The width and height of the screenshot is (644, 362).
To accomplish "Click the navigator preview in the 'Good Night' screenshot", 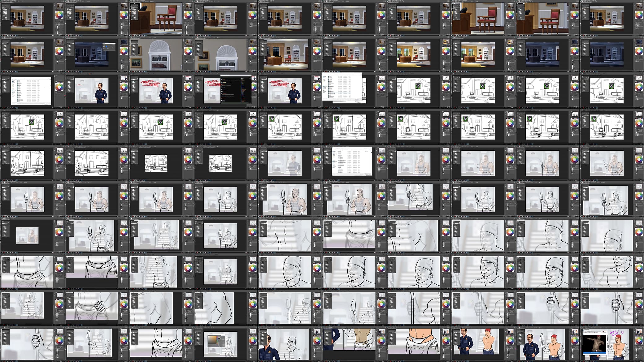I will [639, 332].
